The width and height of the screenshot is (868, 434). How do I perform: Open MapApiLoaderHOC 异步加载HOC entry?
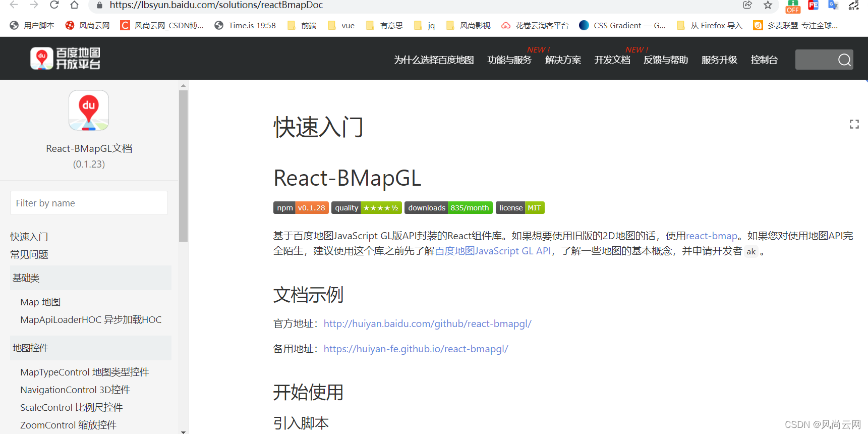click(91, 319)
